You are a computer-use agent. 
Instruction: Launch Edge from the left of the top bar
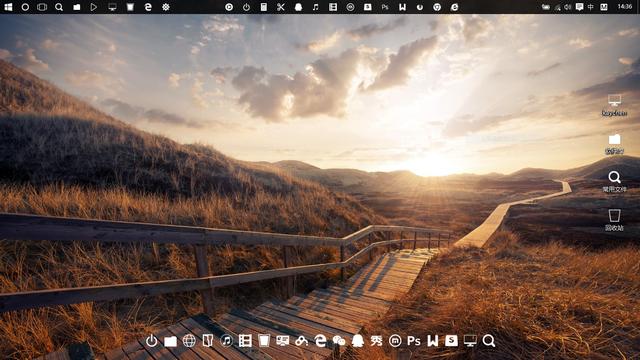coord(148,7)
